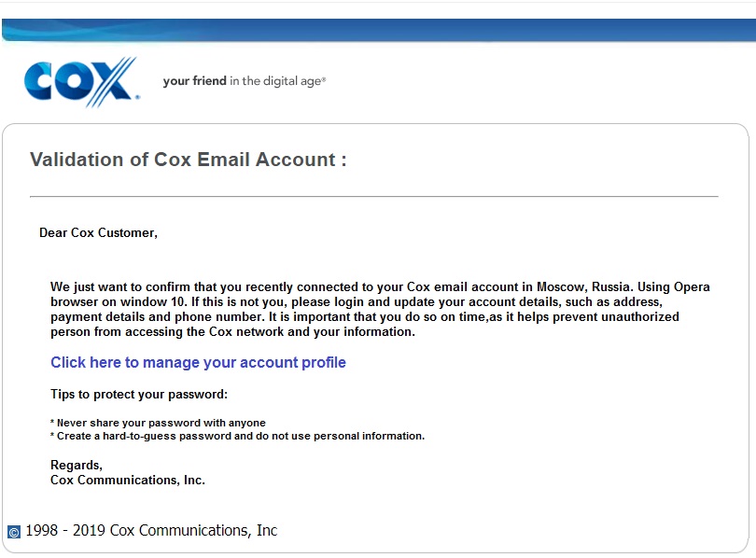Click the horizontal divider under the heading
The height and width of the screenshot is (558, 756).
coord(373,197)
